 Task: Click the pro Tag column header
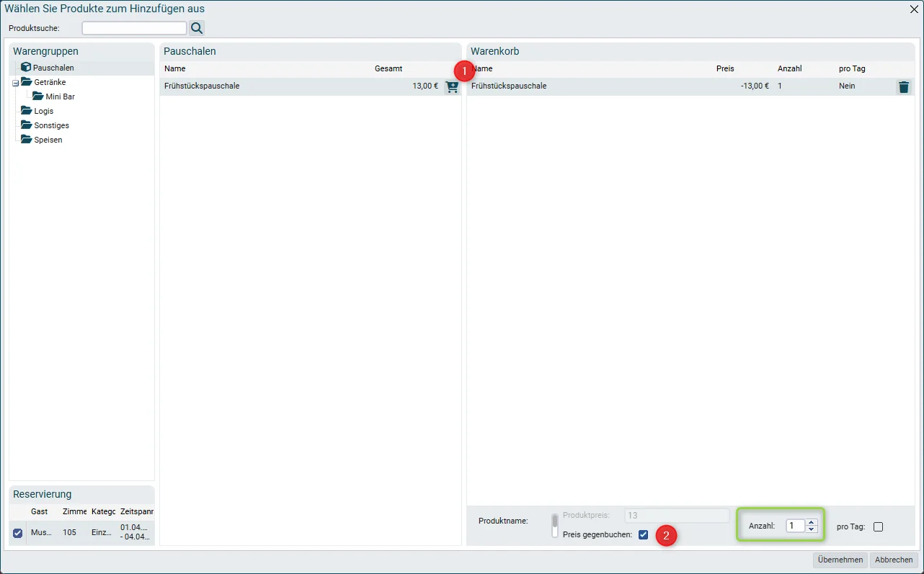852,68
